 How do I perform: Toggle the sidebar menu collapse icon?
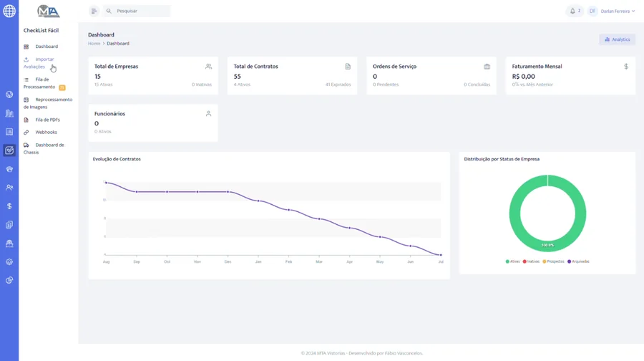click(x=94, y=11)
